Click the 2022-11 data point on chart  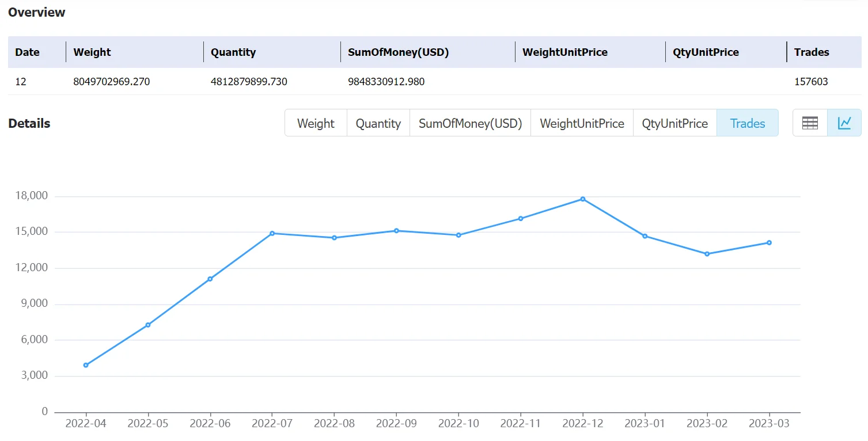click(521, 218)
